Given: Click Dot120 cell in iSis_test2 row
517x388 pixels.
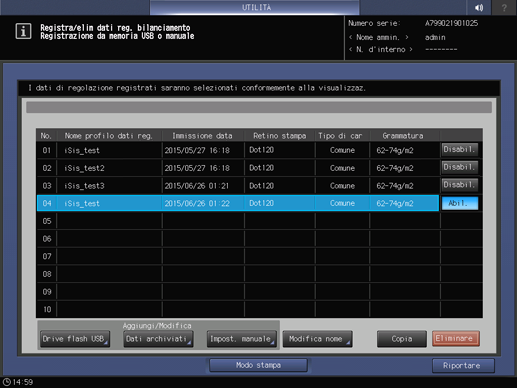Looking at the screenshot, I should 262,168.
